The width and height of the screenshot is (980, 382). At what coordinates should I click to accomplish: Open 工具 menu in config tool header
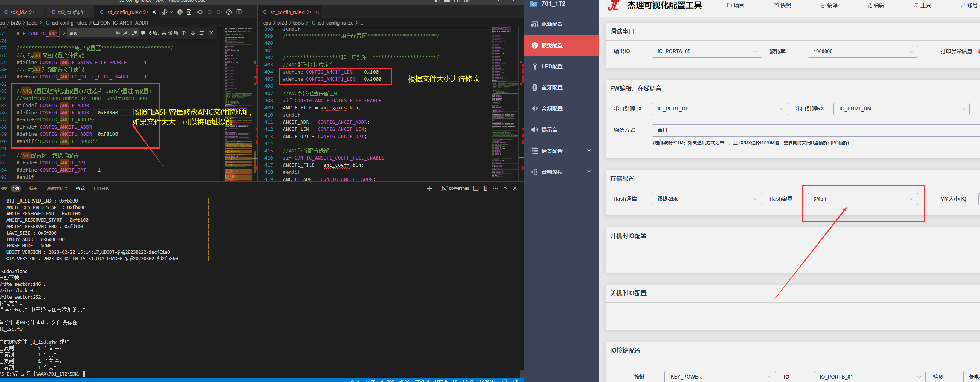(922, 5)
